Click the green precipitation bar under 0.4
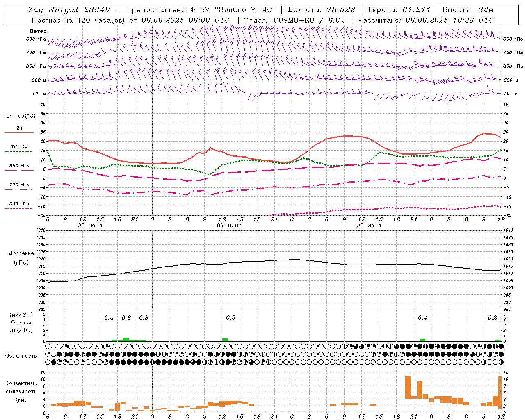The height and width of the screenshot is (420, 525). tap(422, 340)
